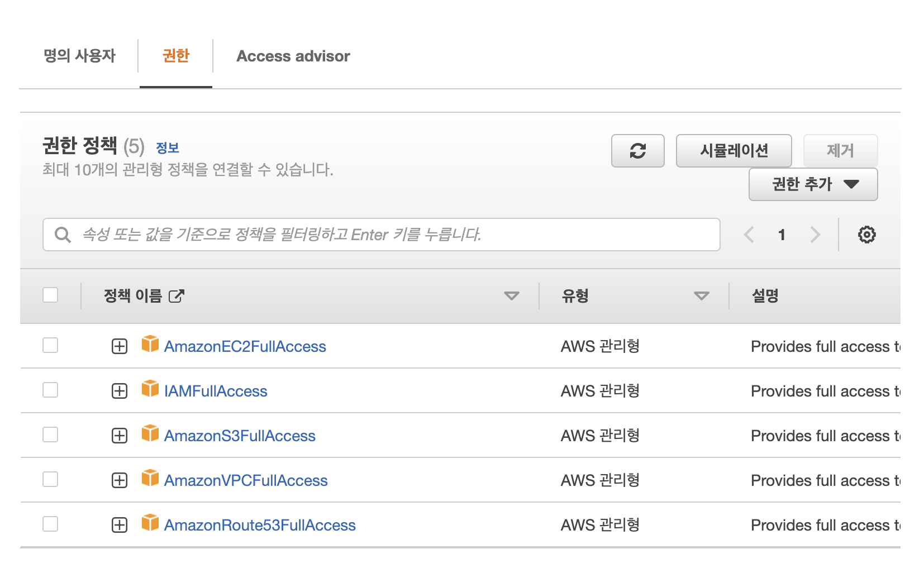This screenshot has width=924, height=573.
Task: Click the AmazonVPCFullAccess policy box icon
Action: [x=150, y=478]
